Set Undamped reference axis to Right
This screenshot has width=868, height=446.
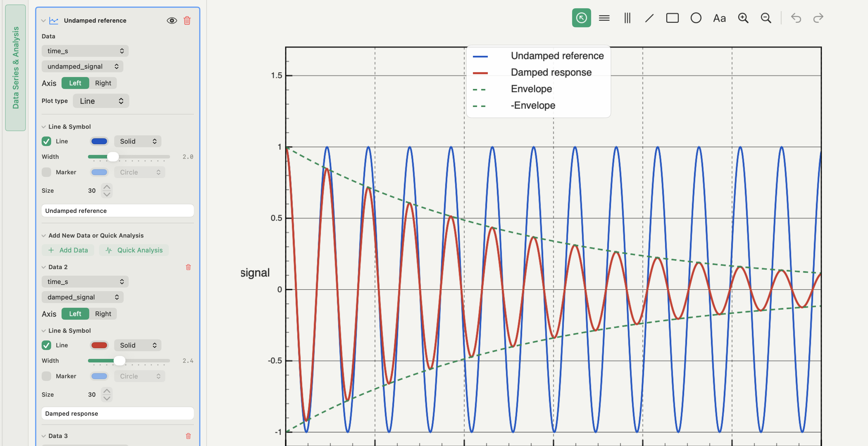(103, 83)
